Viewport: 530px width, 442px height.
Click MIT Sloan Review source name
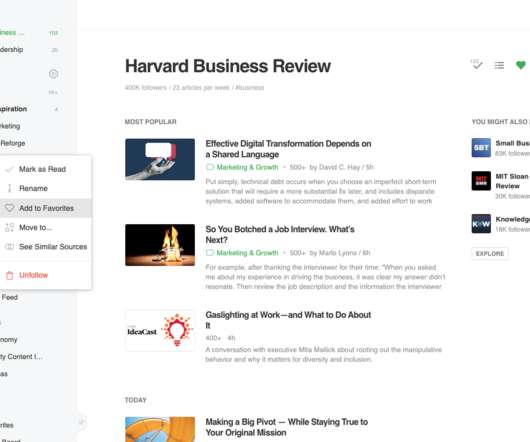pos(512,181)
